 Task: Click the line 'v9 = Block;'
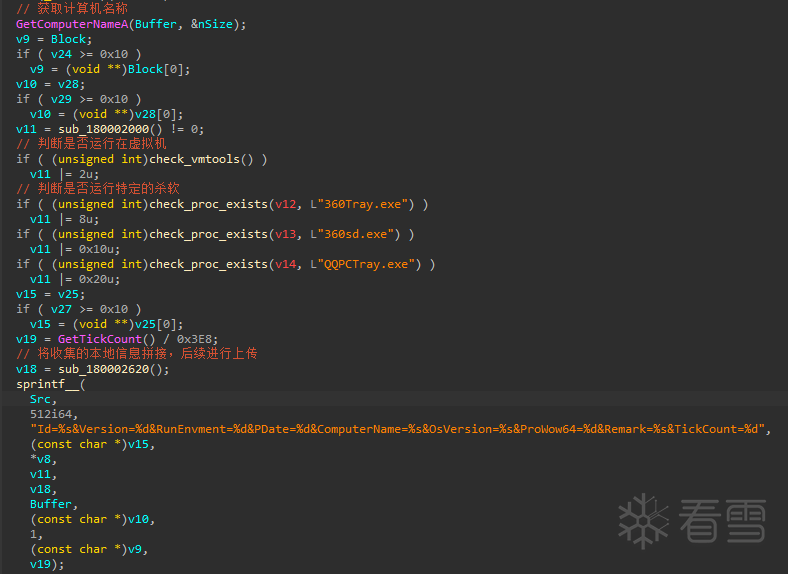[54, 39]
